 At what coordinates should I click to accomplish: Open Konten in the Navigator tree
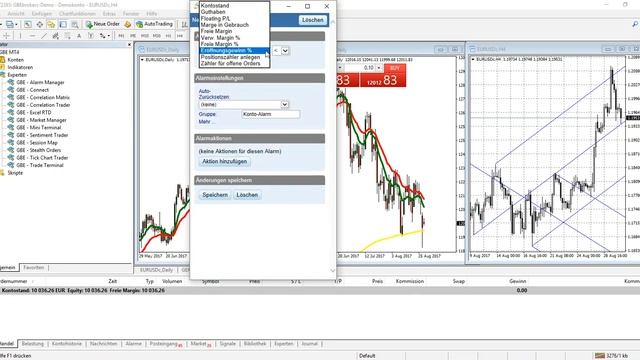(16, 60)
